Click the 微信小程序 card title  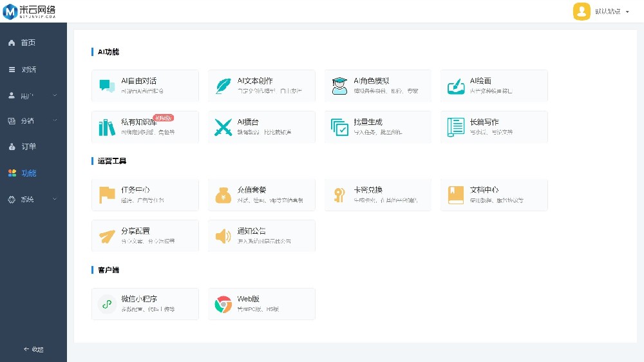click(x=139, y=299)
